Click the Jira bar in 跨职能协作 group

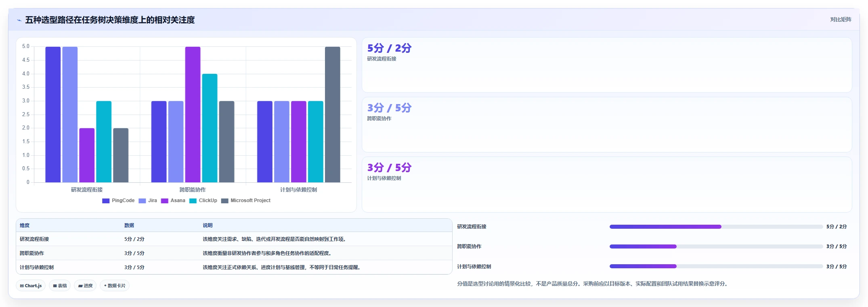[176, 142]
